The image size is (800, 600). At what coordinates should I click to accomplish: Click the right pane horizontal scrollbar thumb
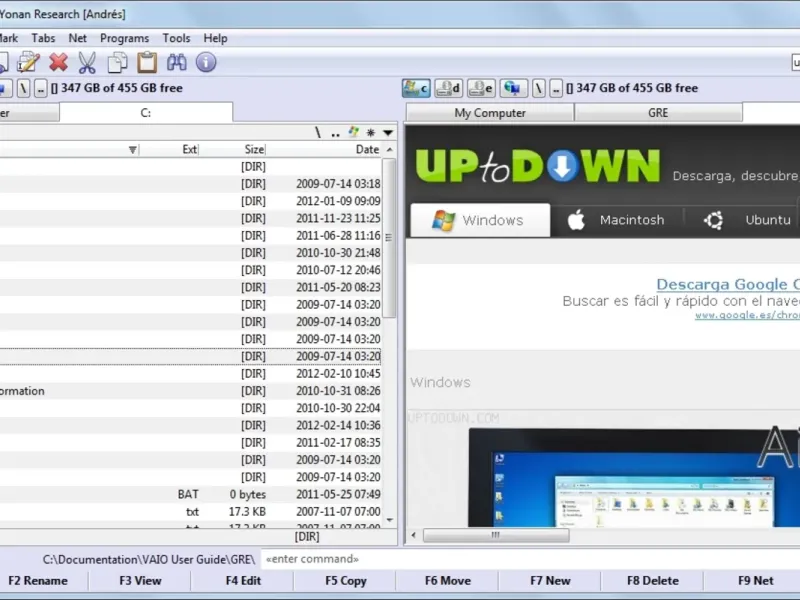coord(495,535)
